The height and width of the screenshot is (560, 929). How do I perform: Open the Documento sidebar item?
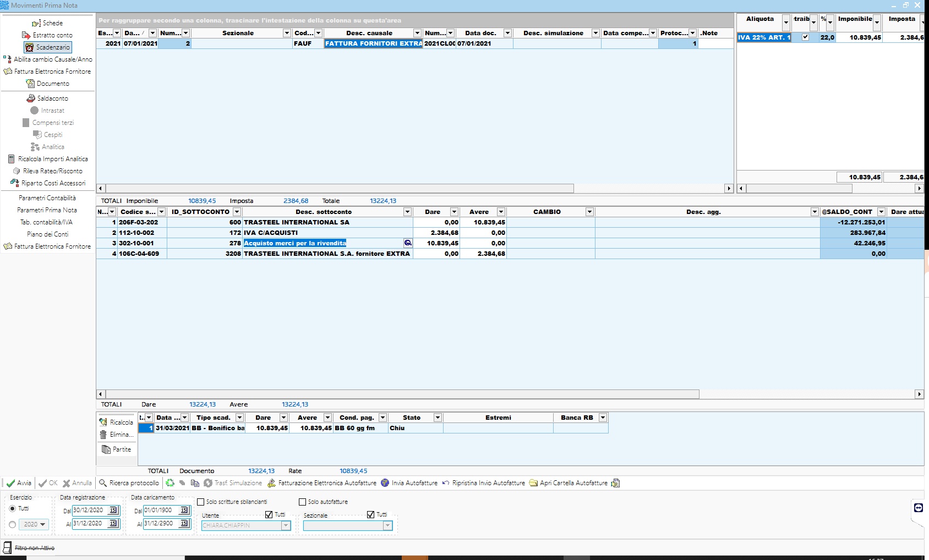[48, 84]
